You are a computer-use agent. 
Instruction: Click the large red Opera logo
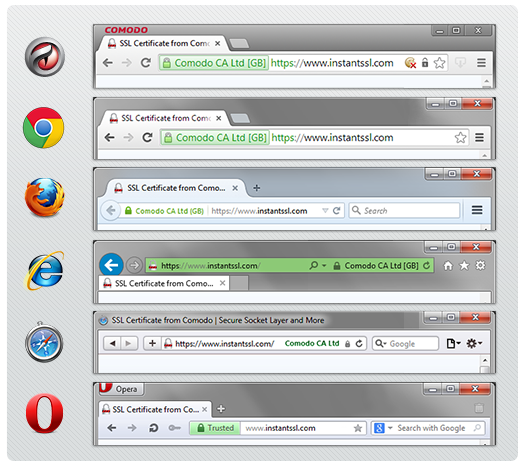click(45, 413)
